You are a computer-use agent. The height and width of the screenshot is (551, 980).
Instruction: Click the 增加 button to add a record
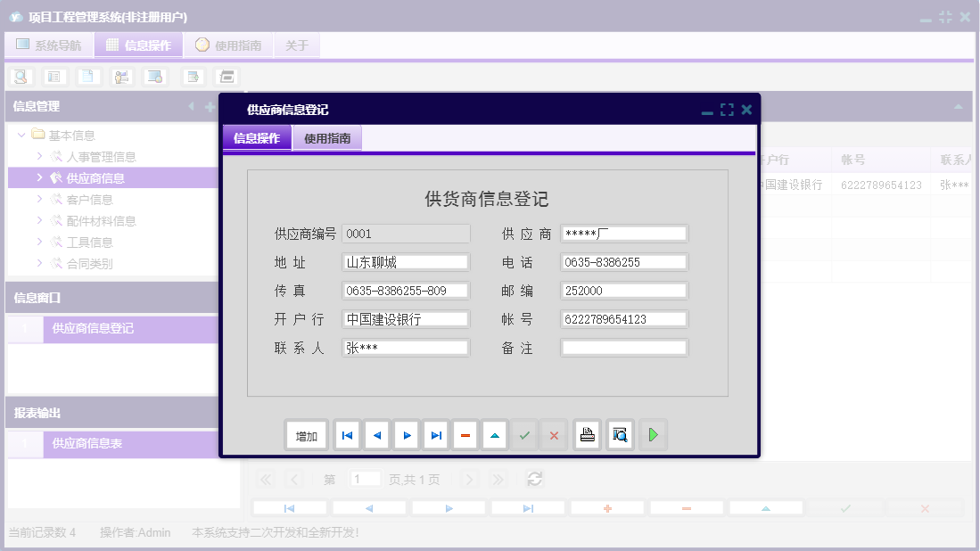(x=306, y=434)
